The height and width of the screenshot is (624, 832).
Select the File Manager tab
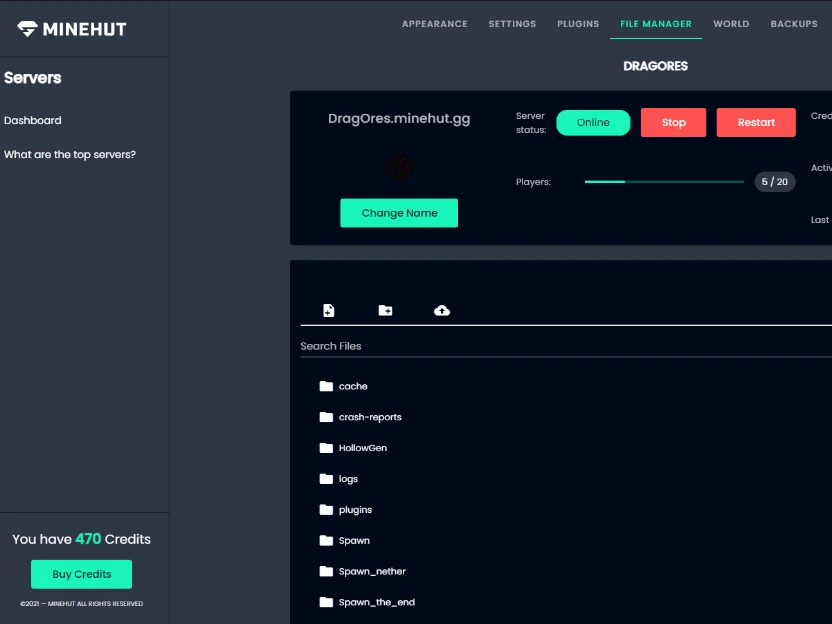(656, 24)
